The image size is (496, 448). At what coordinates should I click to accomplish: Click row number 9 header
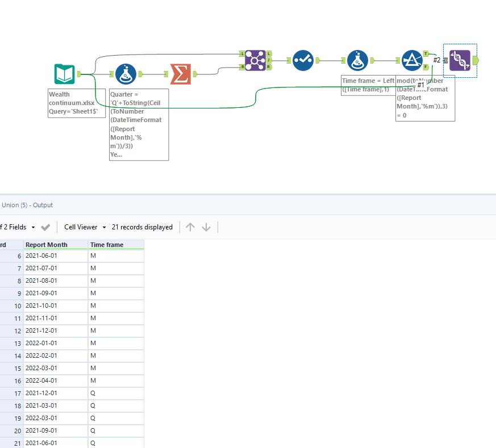[11, 294]
